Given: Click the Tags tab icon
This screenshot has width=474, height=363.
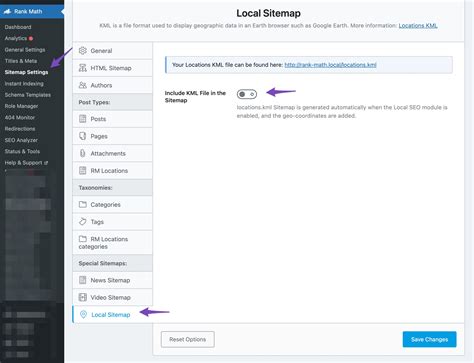Looking at the screenshot, I should coord(83,222).
